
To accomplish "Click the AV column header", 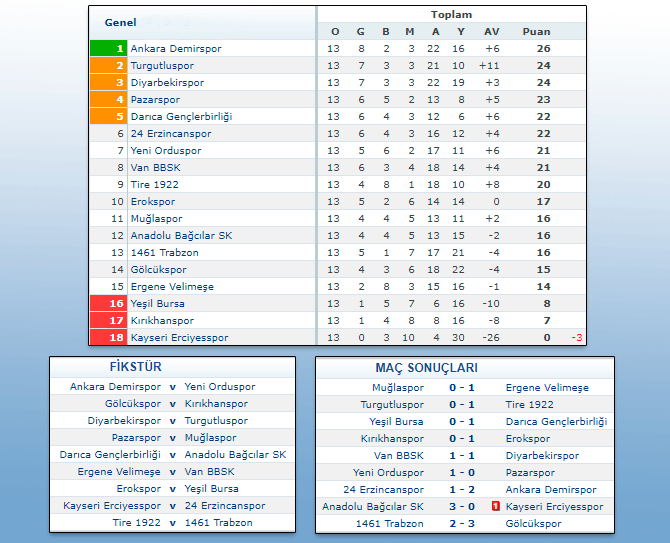I will point(491,32).
